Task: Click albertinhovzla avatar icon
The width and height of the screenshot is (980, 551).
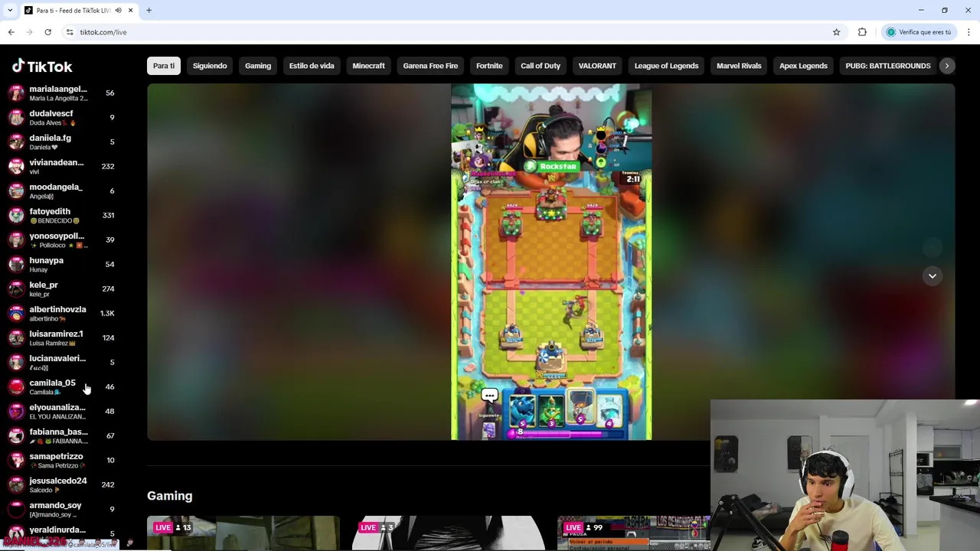Action: pyautogui.click(x=16, y=314)
